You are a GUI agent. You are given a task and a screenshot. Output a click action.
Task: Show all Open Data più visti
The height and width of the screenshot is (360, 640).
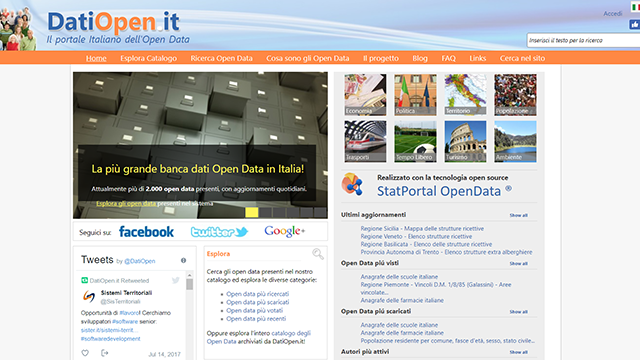[518, 264]
